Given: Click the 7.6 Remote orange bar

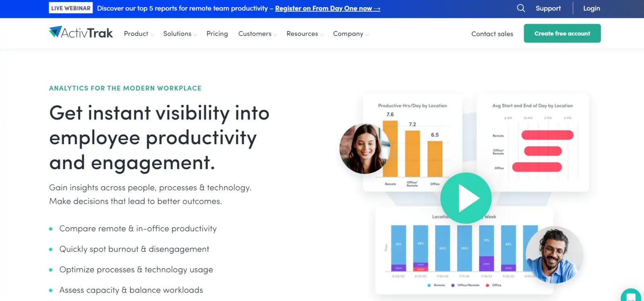Looking at the screenshot, I should 390,149.
